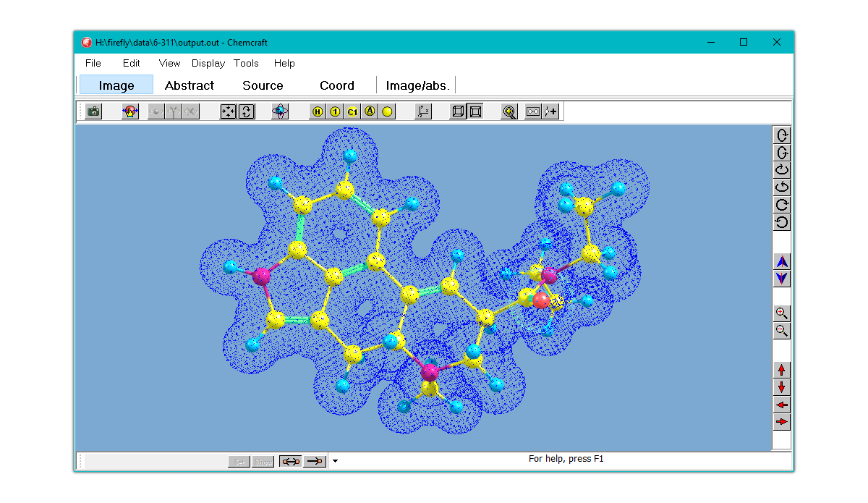The width and height of the screenshot is (868, 503).
Task: Click the title "H:\firefly\data\6-311\output.out - Chemcraft"
Action: [x=181, y=42]
